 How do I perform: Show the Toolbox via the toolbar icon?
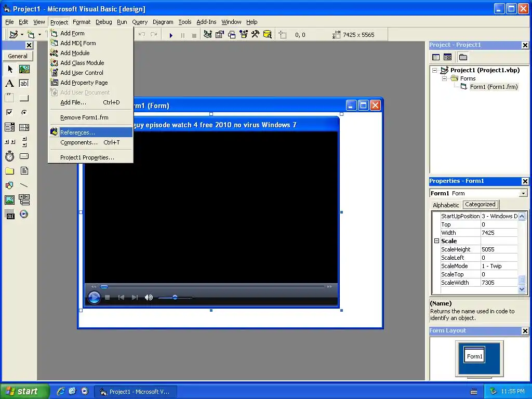point(256,35)
